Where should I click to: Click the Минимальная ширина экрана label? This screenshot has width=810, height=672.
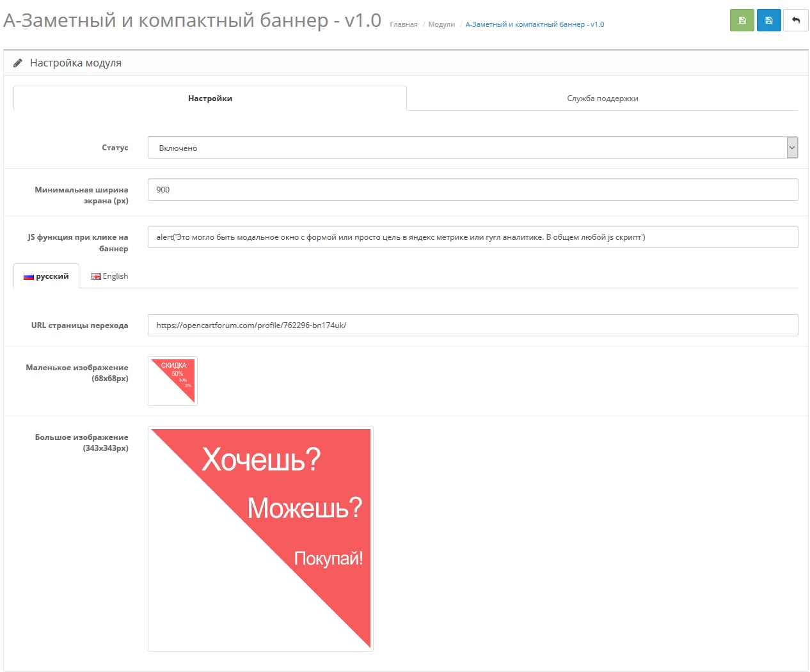81,195
